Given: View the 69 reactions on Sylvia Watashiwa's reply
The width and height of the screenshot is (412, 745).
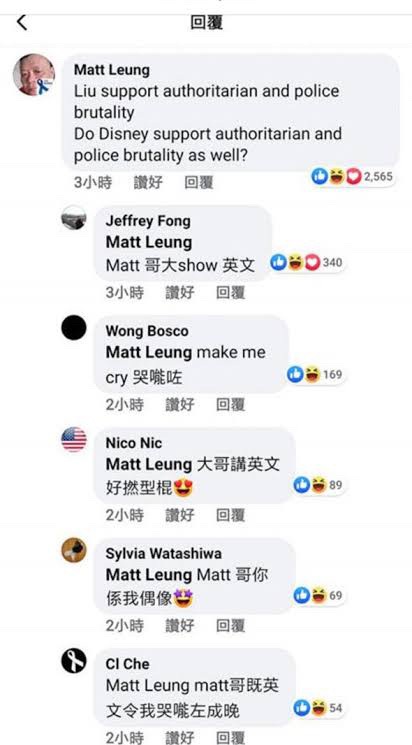Looking at the screenshot, I should 318,595.
